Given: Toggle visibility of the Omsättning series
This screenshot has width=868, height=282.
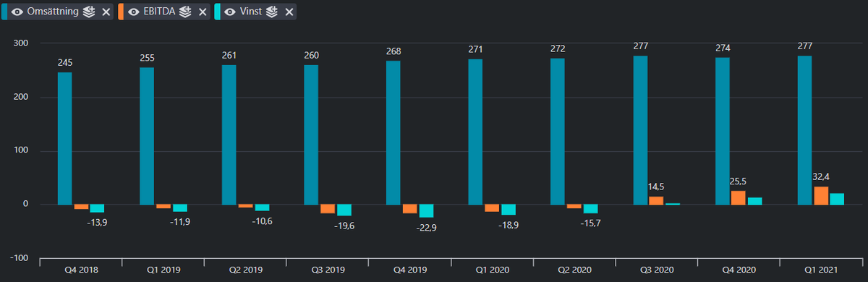Looking at the screenshot, I should pos(17,12).
